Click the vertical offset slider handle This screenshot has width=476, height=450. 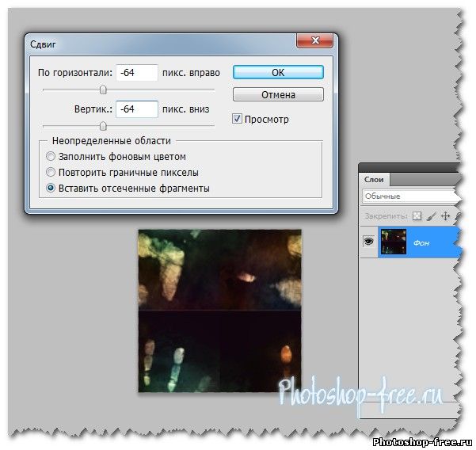point(103,125)
